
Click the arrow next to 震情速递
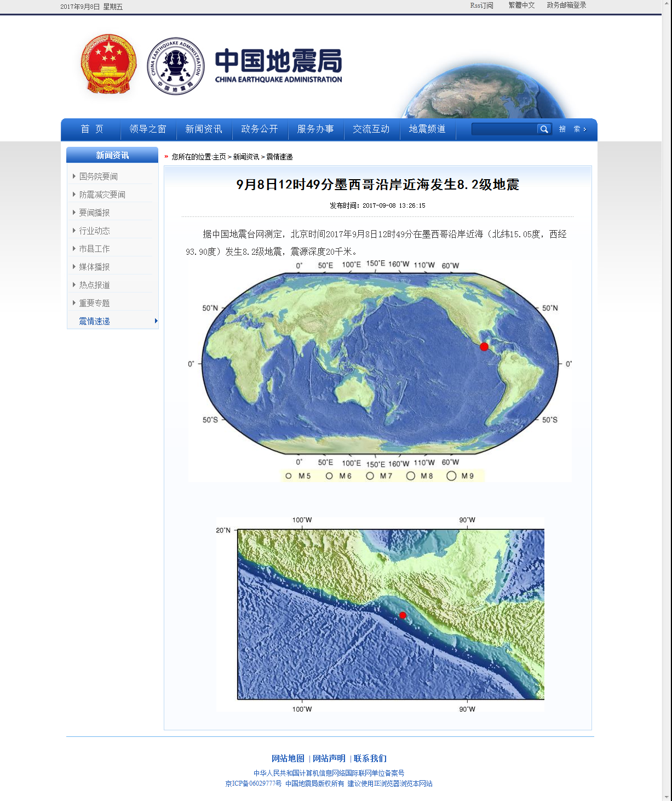[156, 321]
